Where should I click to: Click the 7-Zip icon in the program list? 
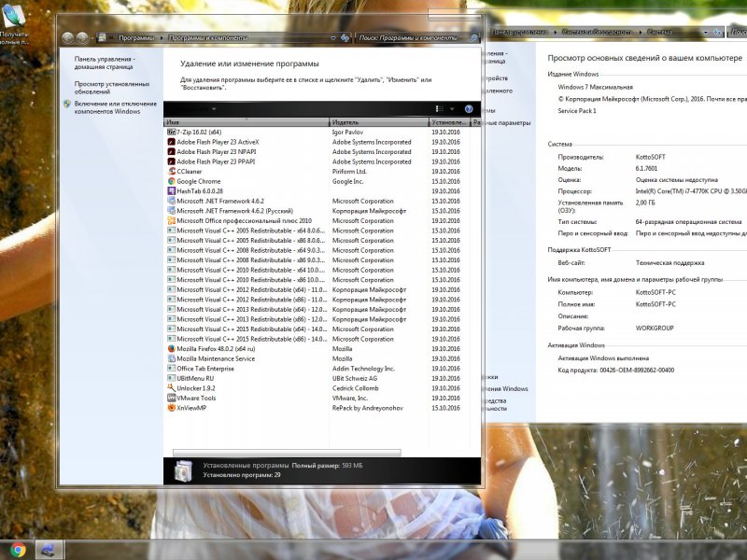click(172, 132)
